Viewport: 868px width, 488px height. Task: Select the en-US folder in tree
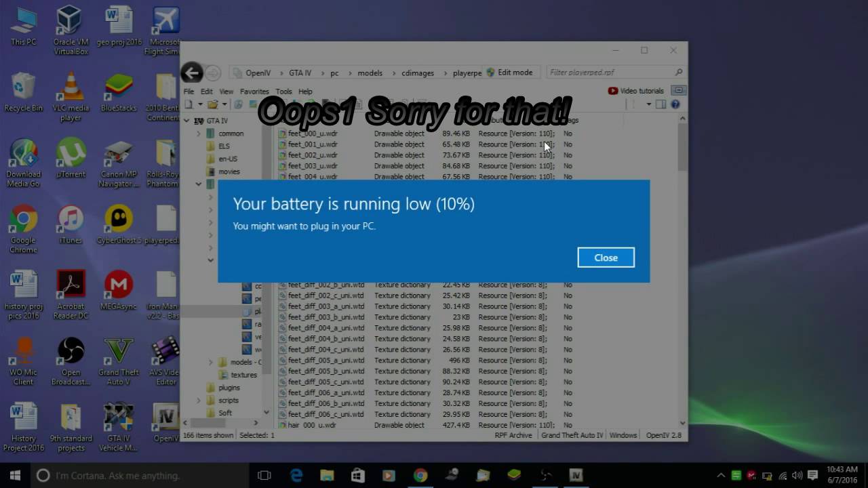tap(227, 159)
